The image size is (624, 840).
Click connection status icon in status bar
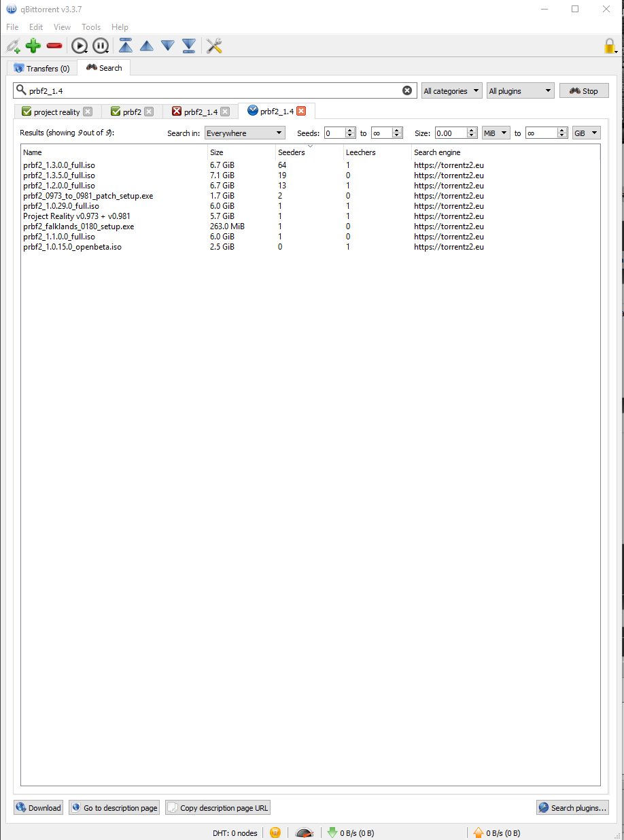pyautogui.click(x=275, y=833)
